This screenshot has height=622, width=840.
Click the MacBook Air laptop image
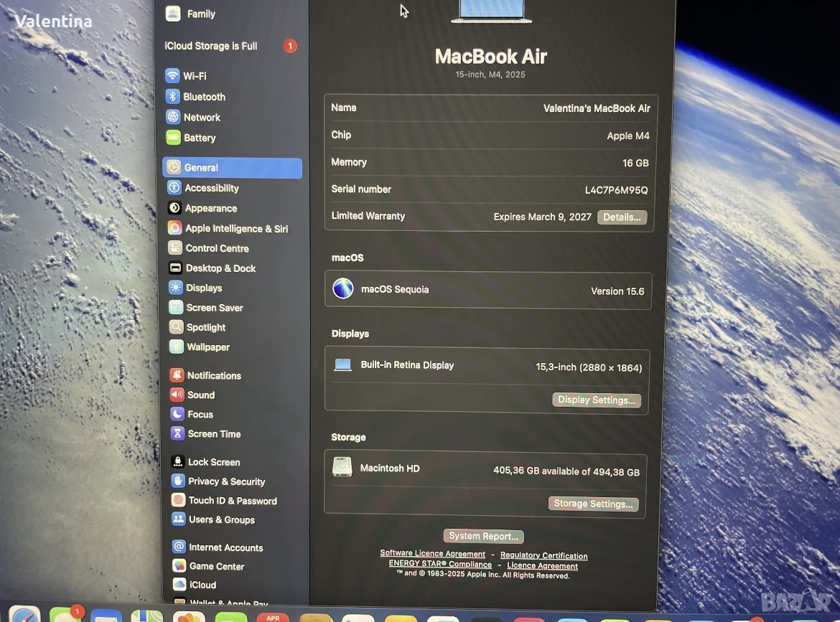click(491, 11)
